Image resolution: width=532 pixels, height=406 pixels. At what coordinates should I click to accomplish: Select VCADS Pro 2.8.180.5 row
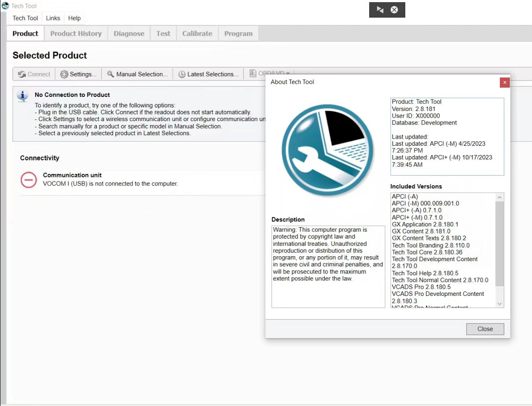[x=421, y=287]
